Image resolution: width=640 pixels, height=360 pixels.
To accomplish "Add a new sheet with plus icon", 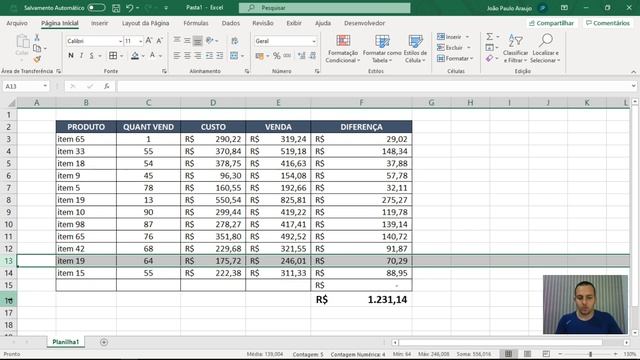I will click(x=104, y=342).
